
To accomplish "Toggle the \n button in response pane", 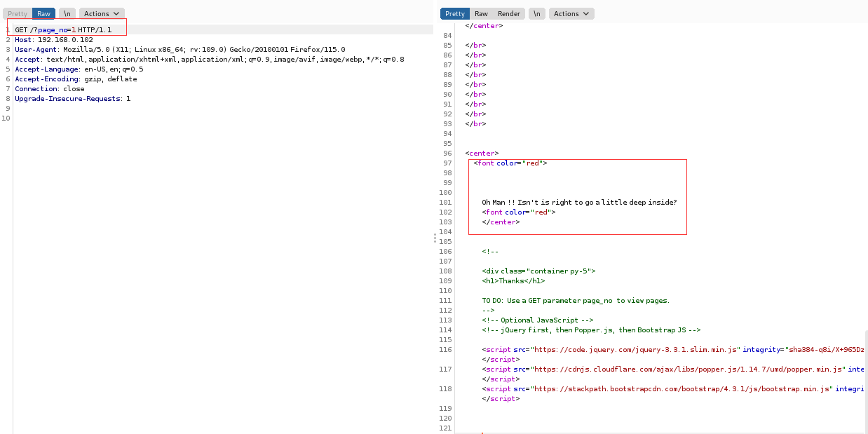I will [536, 13].
